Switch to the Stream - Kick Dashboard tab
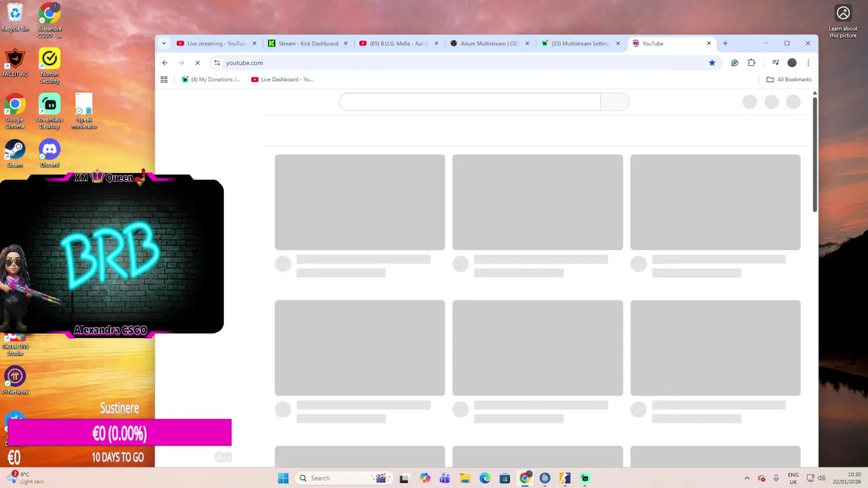868x488 pixels. tap(307, 43)
